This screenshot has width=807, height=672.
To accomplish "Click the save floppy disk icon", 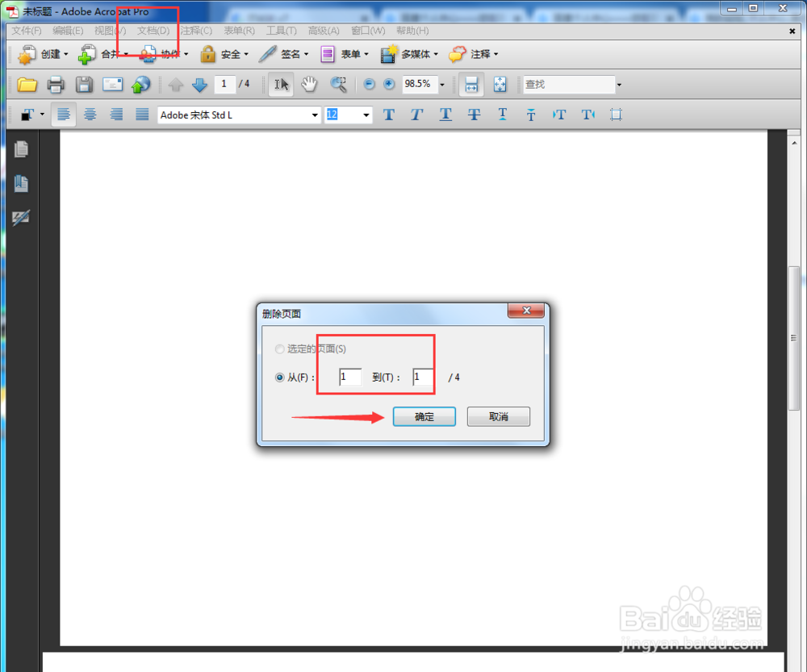I will click(x=85, y=85).
